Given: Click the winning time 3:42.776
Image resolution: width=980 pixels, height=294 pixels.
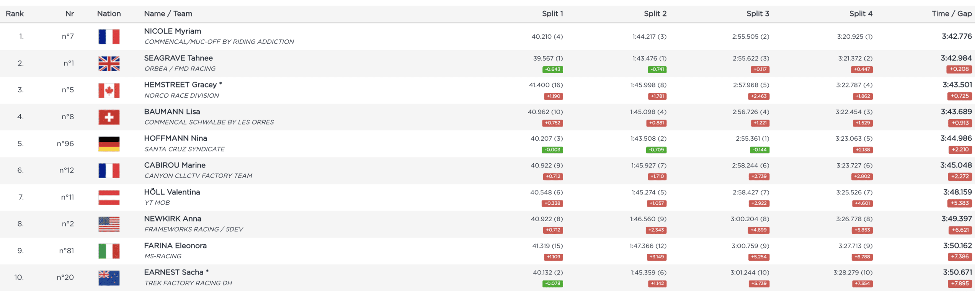Looking at the screenshot, I should pos(956,36).
